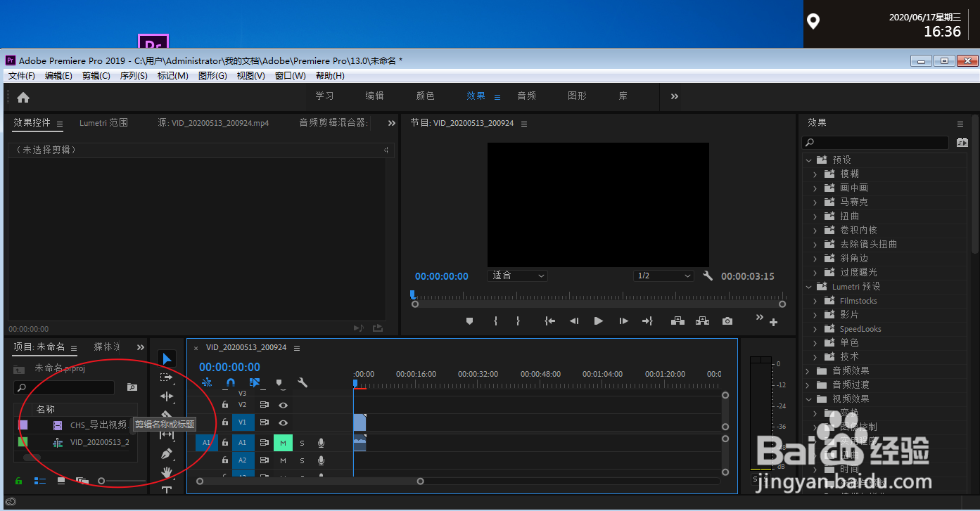980x511 pixels.
Task: Step forward one frame
Action: pos(623,321)
